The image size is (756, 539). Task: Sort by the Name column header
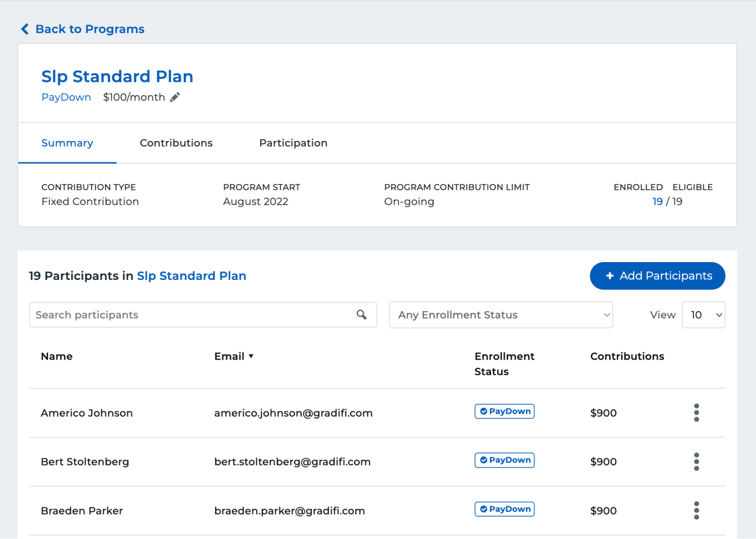[57, 356]
